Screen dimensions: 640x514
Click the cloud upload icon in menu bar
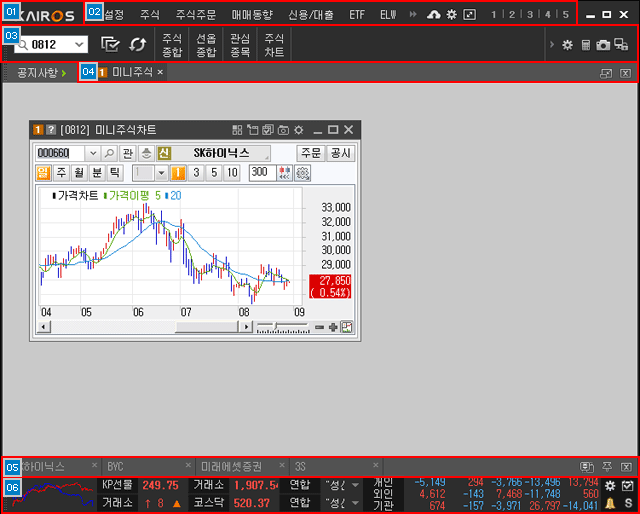tap(433, 15)
